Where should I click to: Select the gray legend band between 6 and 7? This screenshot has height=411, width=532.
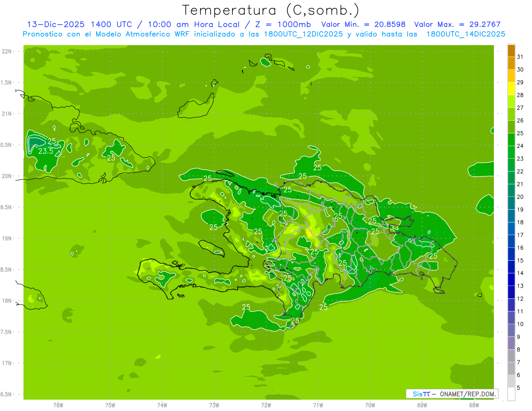511,368
